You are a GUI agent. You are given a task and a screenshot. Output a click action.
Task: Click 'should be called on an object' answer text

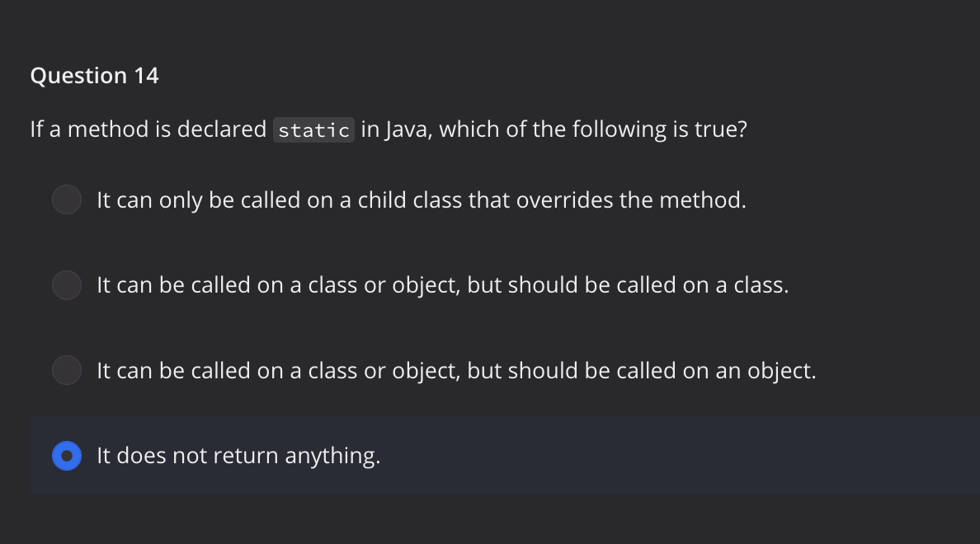455,370
